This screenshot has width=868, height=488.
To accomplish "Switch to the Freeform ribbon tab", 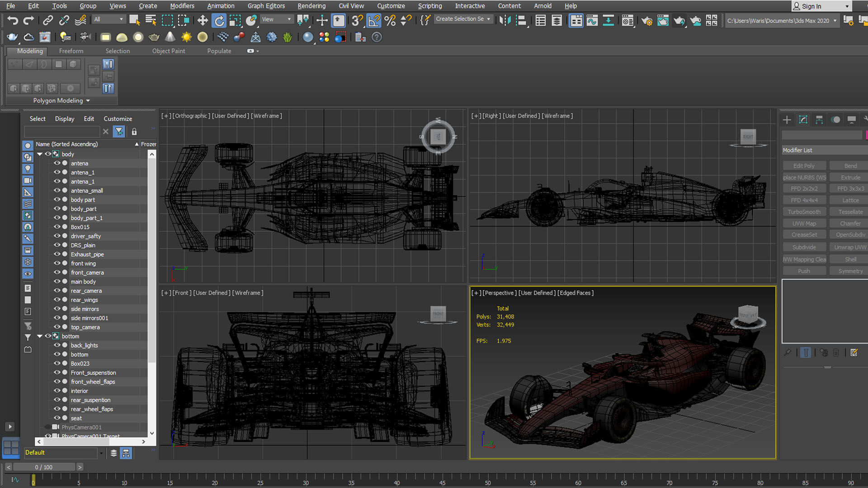I will pyautogui.click(x=71, y=51).
